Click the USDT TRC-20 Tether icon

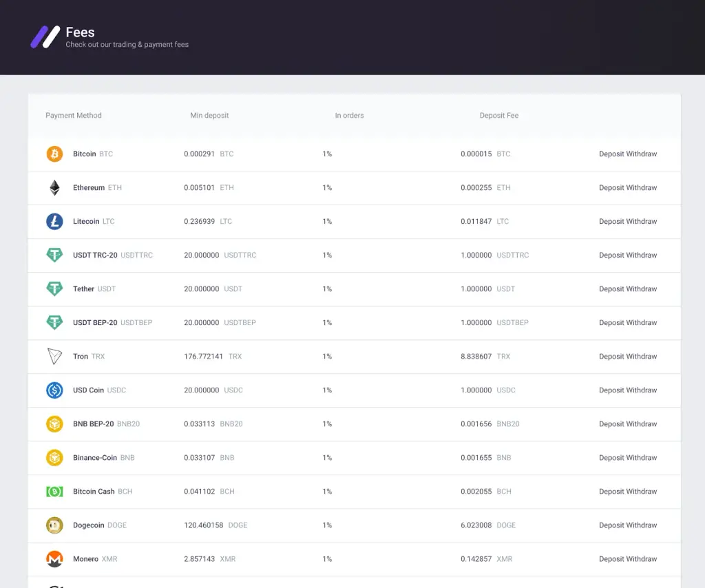[x=54, y=255]
